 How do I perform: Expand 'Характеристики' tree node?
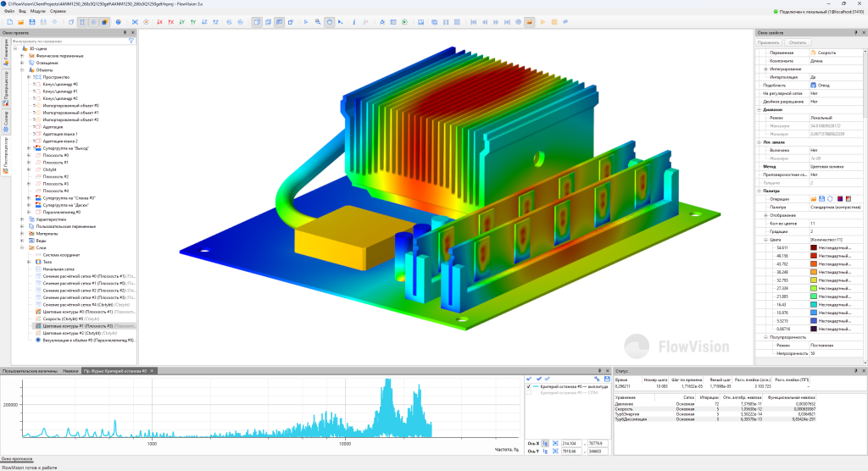pos(22,219)
